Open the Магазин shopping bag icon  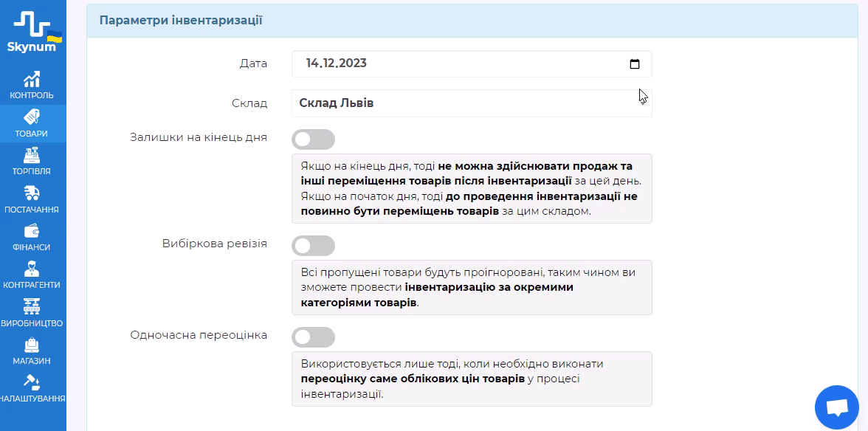coord(32,345)
